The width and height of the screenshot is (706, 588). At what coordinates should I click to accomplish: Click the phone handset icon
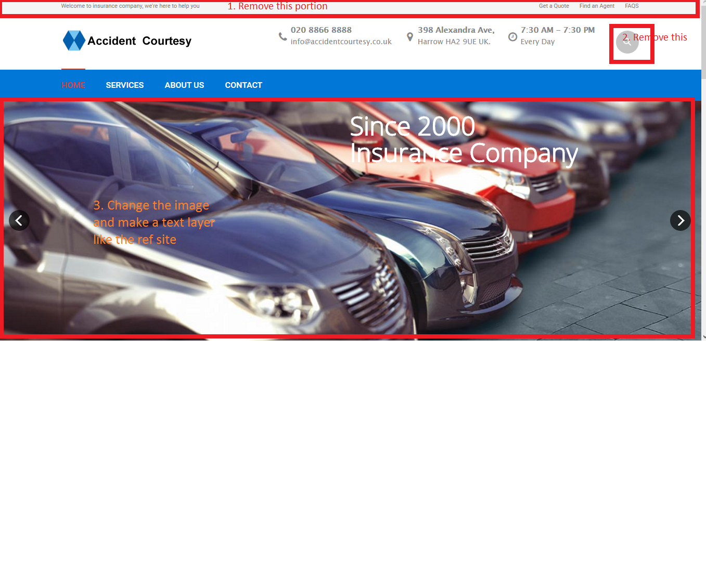coord(283,36)
